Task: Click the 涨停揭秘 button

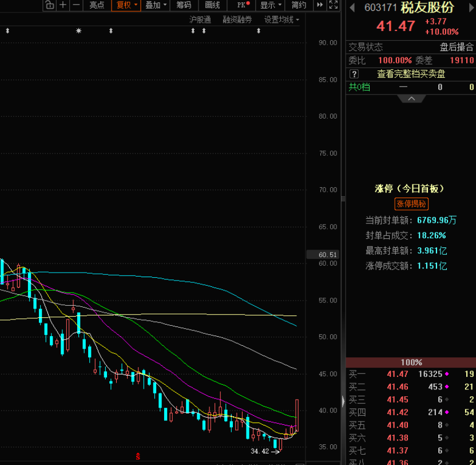Action: [x=411, y=204]
